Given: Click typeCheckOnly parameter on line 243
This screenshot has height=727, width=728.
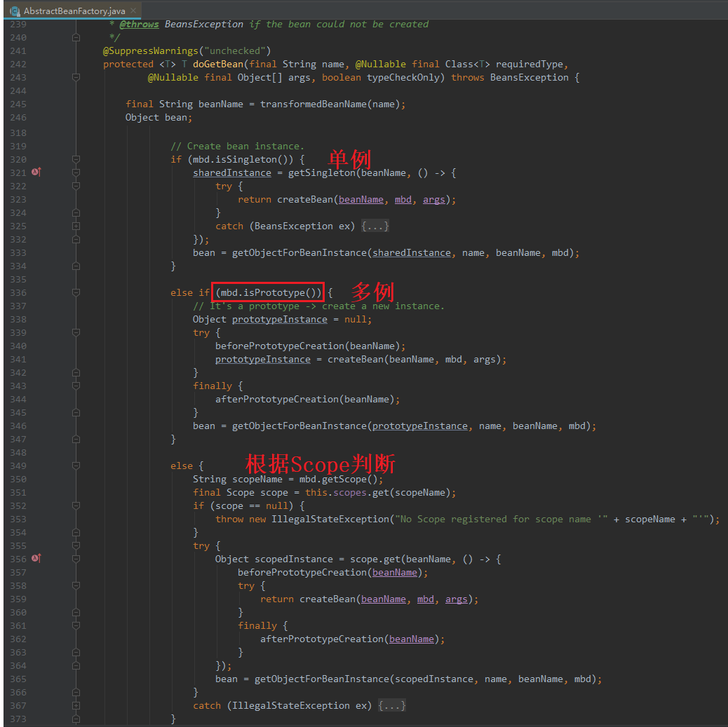Looking at the screenshot, I should click(403, 78).
